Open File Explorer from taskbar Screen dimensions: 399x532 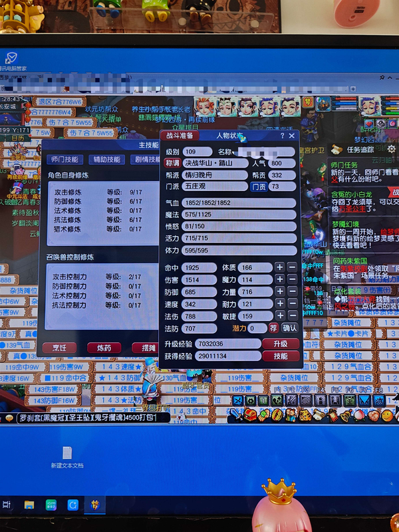click(29, 505)
